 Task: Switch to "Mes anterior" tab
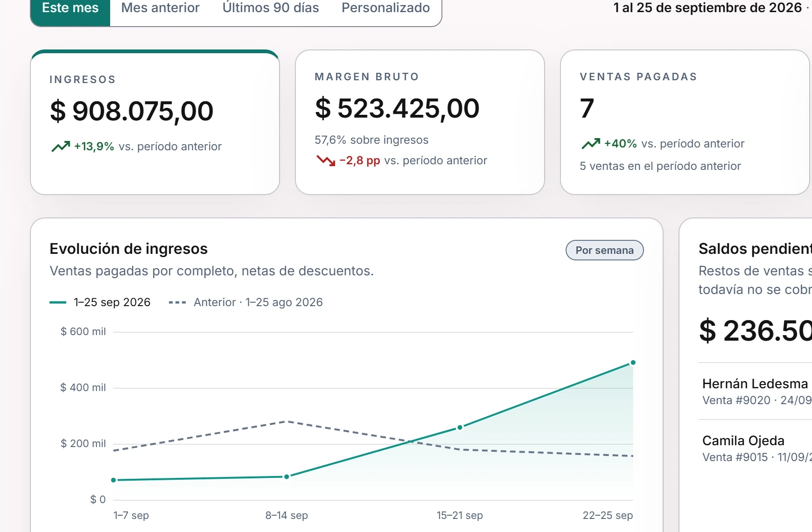point(161,8)
